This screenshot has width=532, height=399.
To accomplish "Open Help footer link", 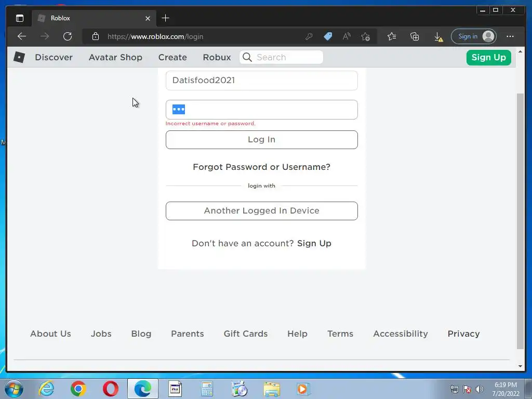I will click(x=297, y=334).
